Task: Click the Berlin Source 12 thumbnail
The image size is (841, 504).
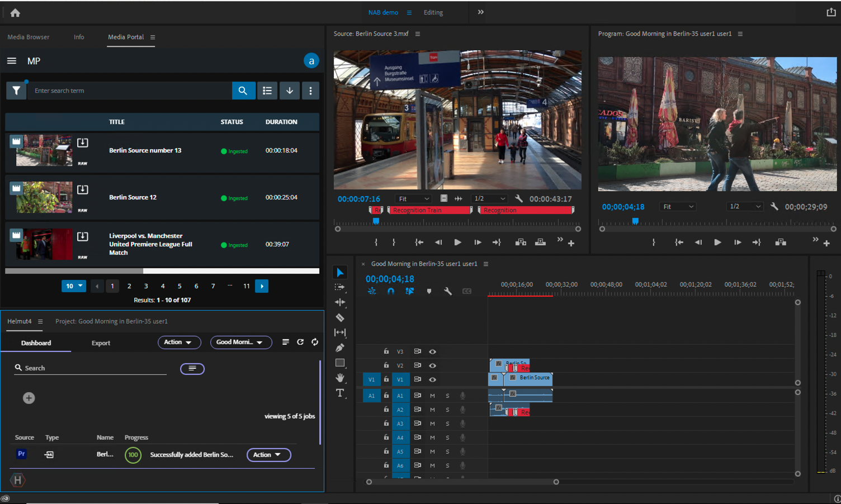Action: pyautogui.click(x=44, y=197)
